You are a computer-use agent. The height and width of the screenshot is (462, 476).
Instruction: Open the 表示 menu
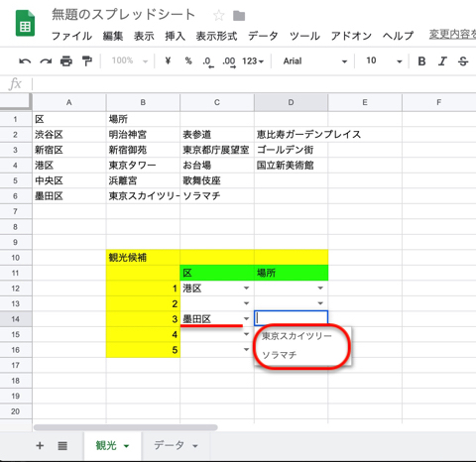144,36
